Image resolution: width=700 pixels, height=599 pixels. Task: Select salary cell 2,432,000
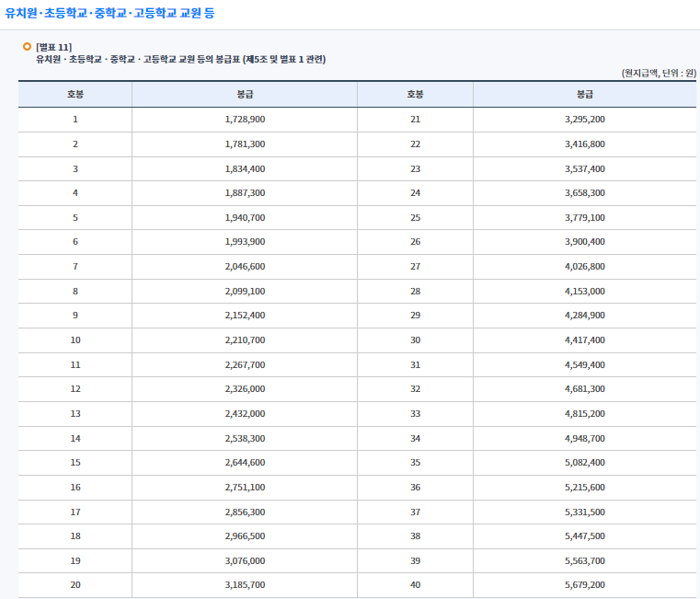[245, 414]
